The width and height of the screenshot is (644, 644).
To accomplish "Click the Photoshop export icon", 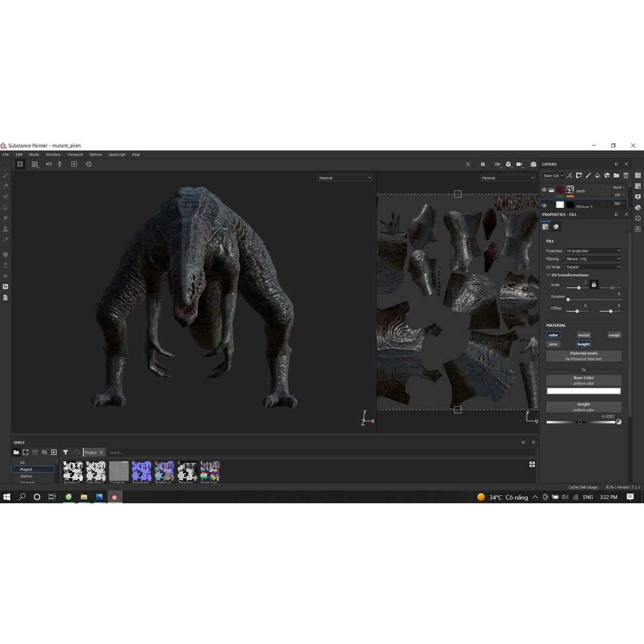I will coord(6,287).
